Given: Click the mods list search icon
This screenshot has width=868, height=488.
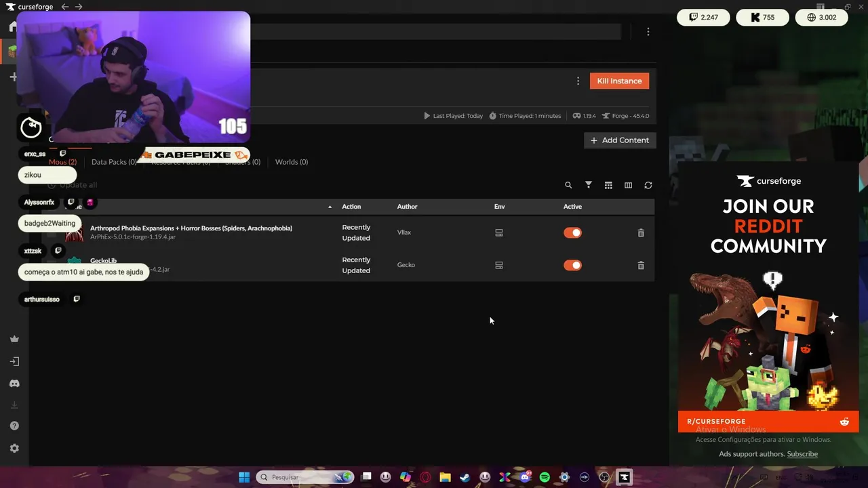Looking at the screenshot, I should pyautogui.click(x=568, y=185).
